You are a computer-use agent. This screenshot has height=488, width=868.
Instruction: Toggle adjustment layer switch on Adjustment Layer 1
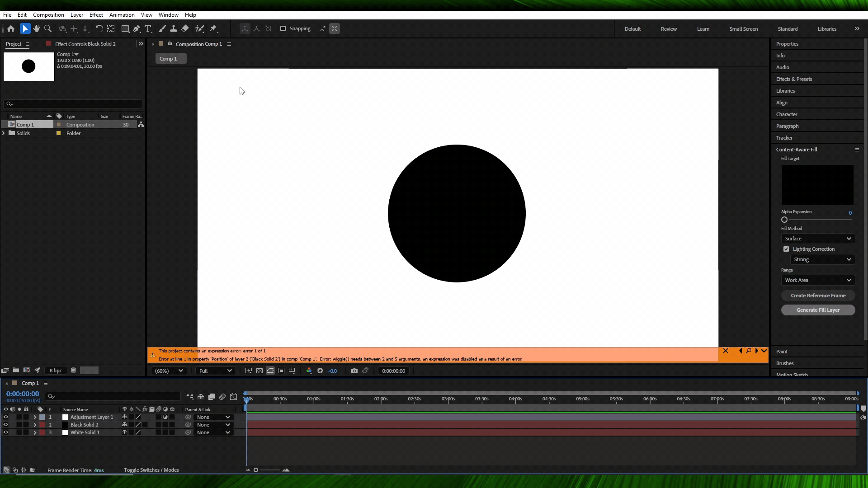point(165,418)
